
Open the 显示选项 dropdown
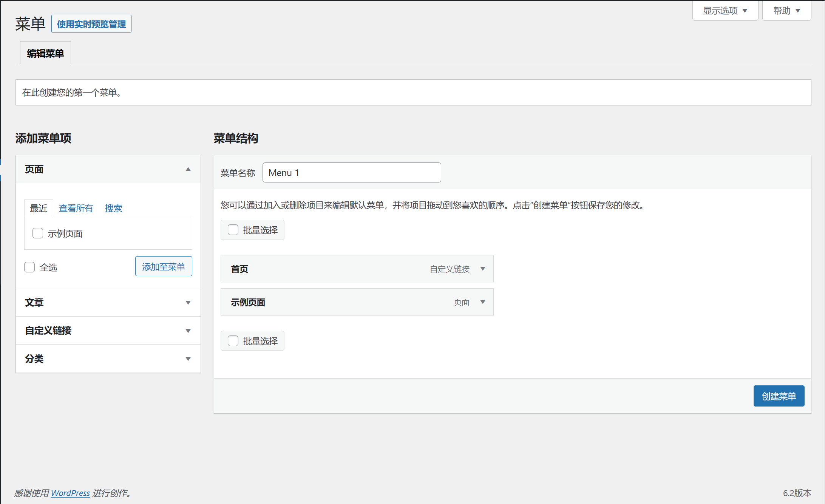(x=725, y=11)
